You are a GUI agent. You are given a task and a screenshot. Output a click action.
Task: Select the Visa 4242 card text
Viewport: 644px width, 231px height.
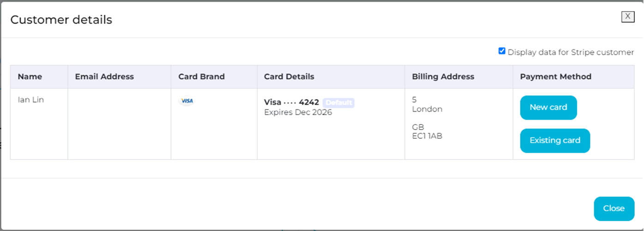pos(291,102)
